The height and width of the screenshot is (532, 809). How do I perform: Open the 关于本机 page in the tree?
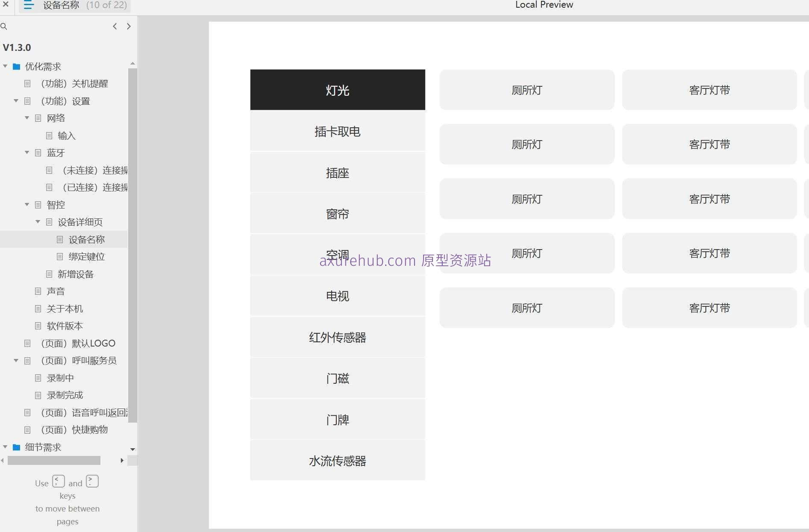[x=65, y=309]
